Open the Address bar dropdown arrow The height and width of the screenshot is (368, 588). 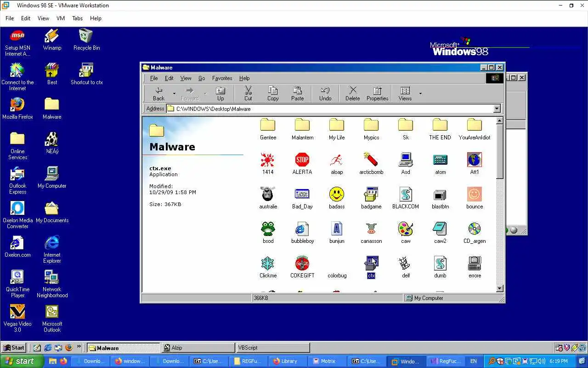coord(497,109)
